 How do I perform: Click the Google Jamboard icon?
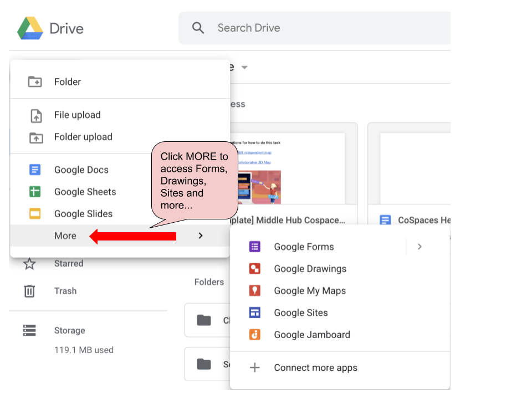tap(255, 335)
